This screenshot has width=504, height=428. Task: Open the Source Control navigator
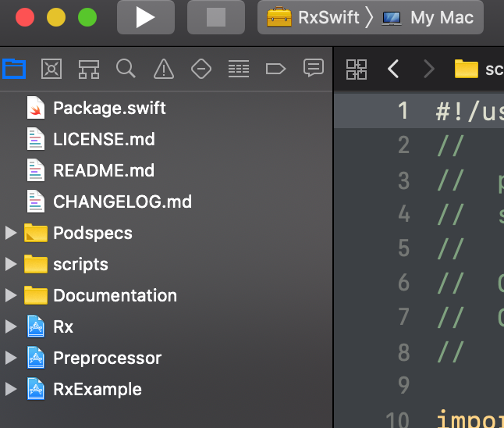point(51,69)
